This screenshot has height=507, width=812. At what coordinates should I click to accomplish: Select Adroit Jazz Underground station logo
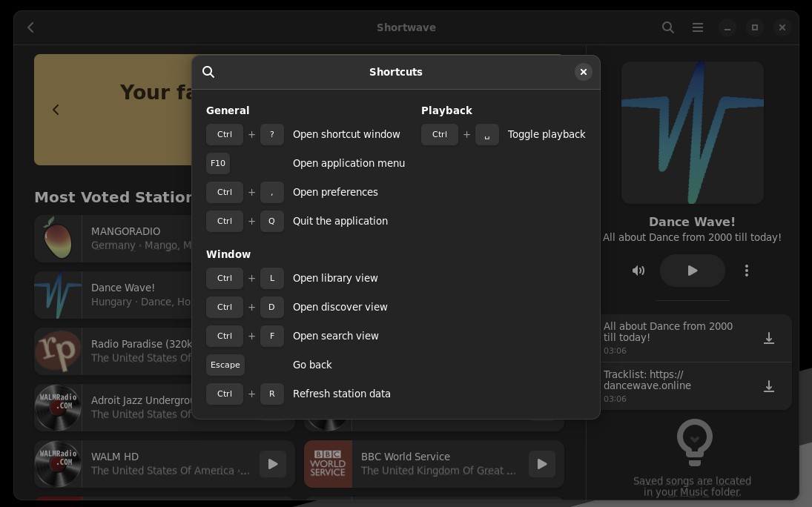pos(58,408)
